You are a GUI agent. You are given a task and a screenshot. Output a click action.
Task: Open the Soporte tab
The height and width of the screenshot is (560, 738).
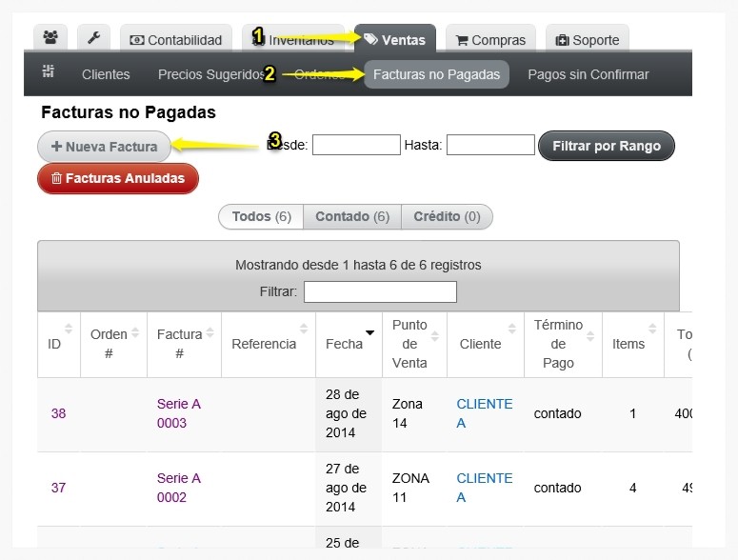tap(588, 38)
